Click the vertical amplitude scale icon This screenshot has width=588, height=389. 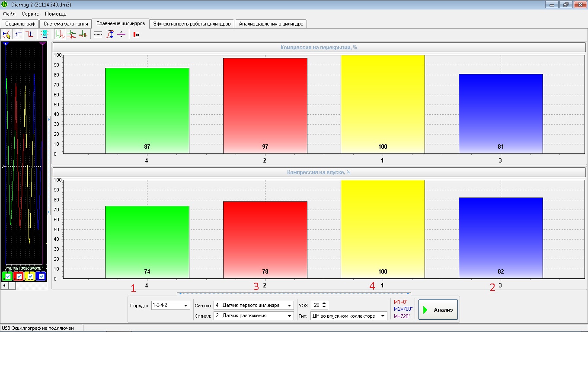tap(110, 35)
